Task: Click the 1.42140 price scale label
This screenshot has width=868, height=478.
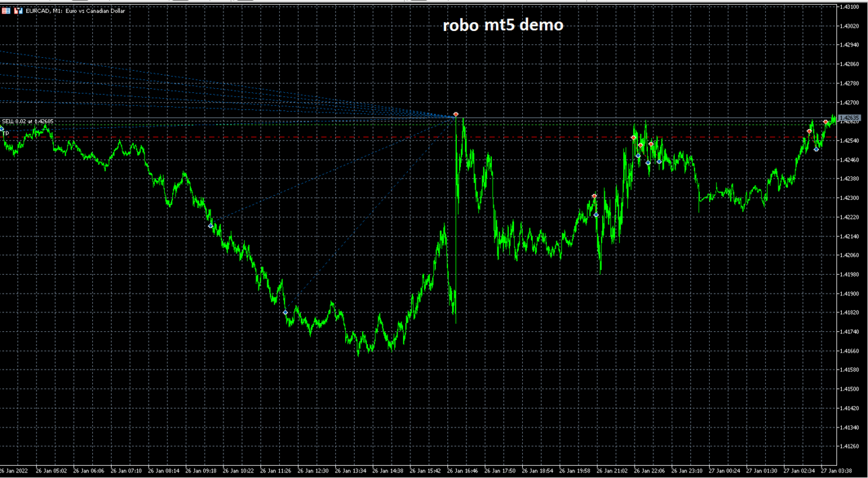Action: tap(849, 236)
